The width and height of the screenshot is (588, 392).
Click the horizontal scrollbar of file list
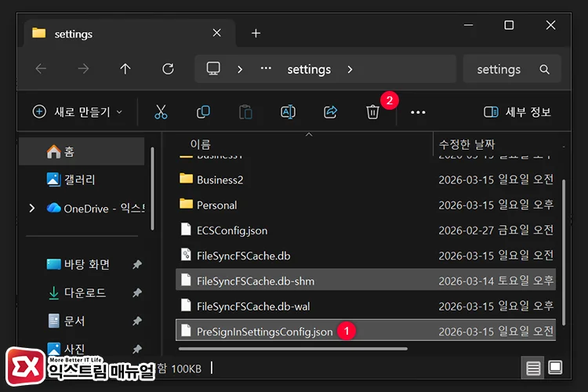coord(293,349)
